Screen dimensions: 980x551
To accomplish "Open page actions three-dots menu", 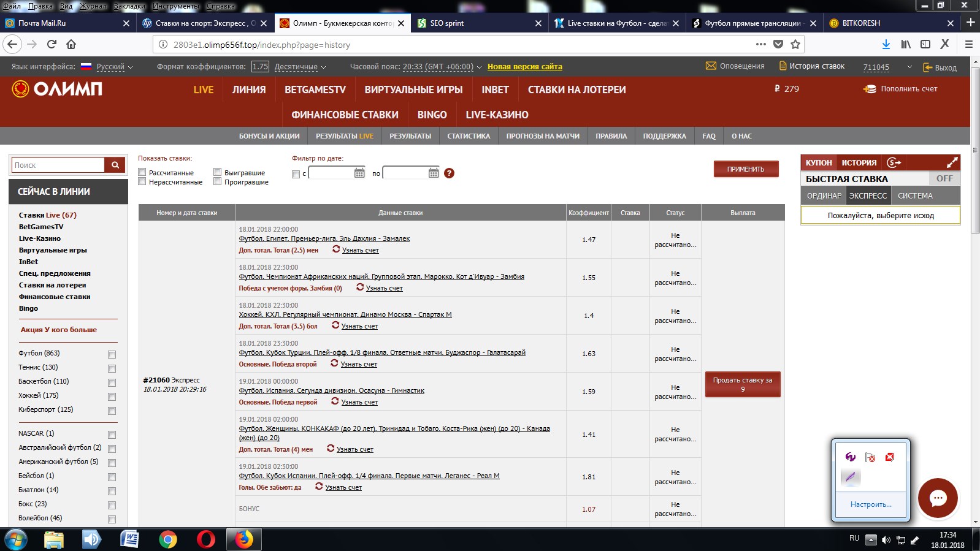I will click(x=761, y=44).
